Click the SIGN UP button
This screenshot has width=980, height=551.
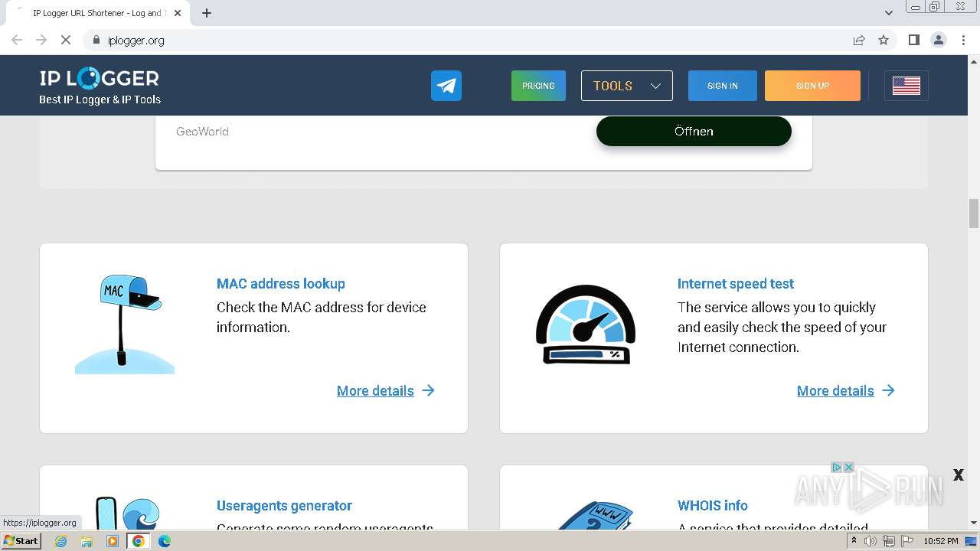pos(812,86)
